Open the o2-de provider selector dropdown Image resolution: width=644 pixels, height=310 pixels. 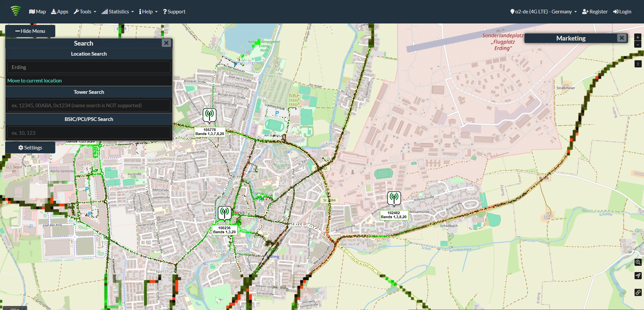coord(543,12)
